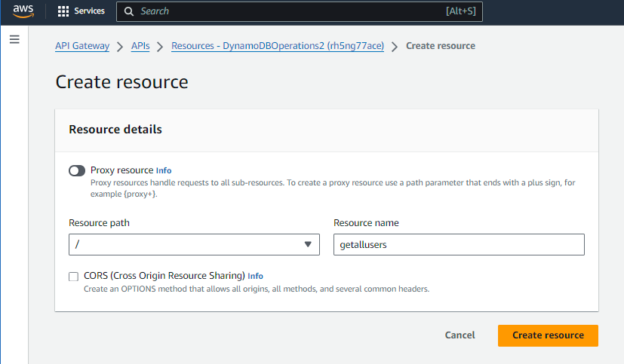Click the search magnifier icon
The image size is (624, 364).
129,11
